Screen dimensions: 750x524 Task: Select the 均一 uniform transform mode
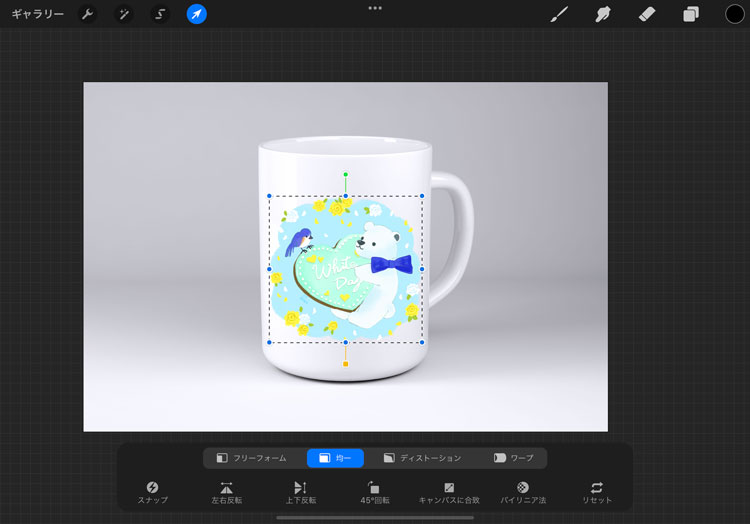click(335, 458)
